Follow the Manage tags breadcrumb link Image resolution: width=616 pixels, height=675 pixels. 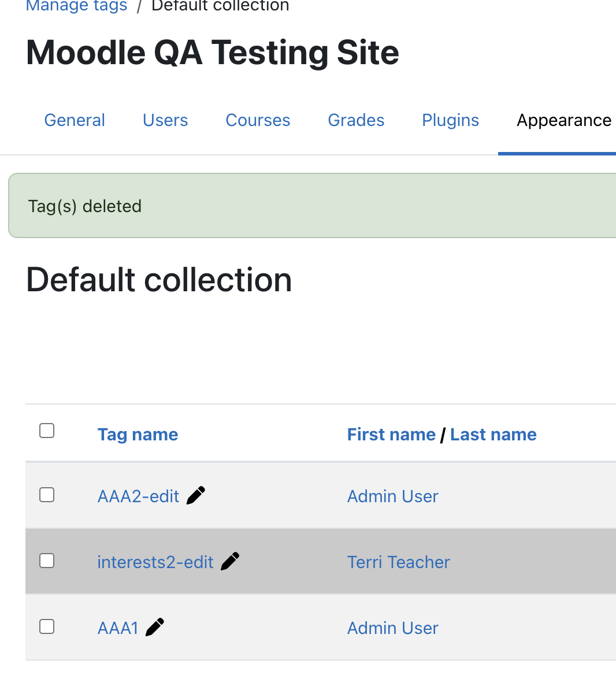click(77, 6)
